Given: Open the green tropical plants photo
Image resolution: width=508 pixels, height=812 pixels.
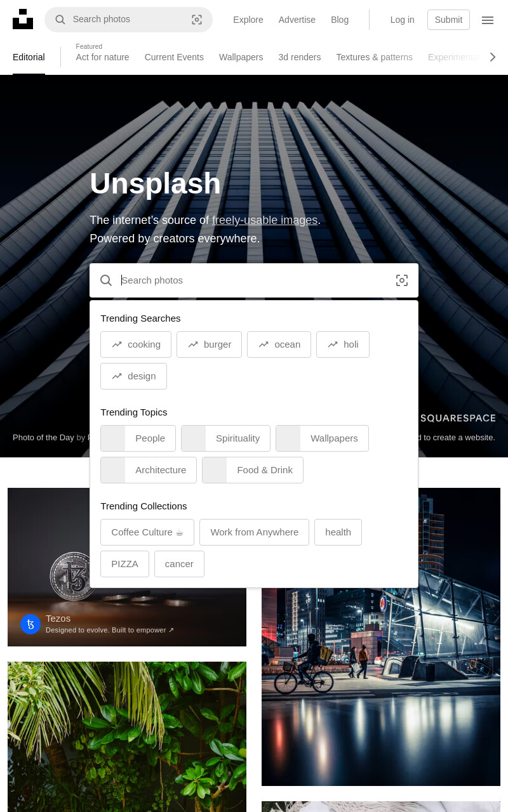Looking at the screenshot, I should pos(127,737).
